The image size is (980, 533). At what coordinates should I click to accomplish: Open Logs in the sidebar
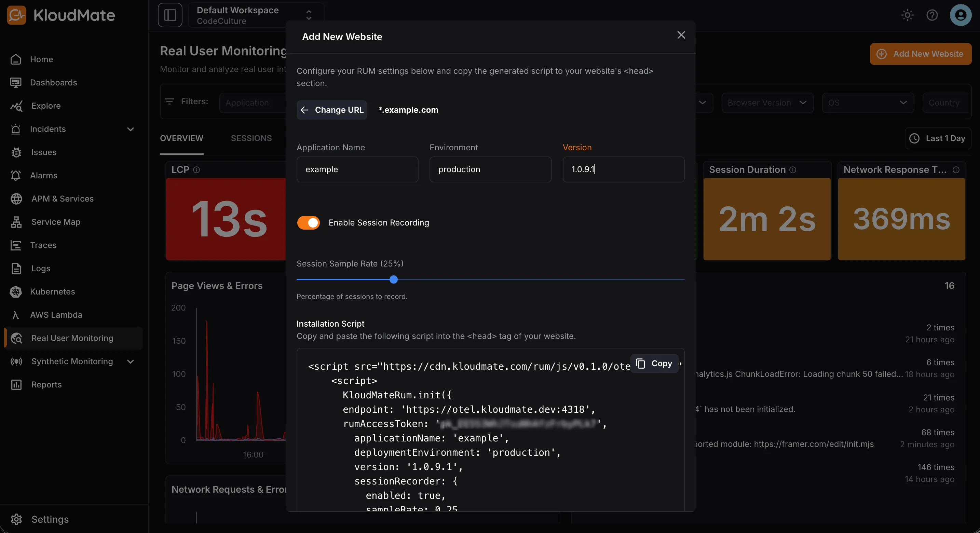click(x=73, y=268)
